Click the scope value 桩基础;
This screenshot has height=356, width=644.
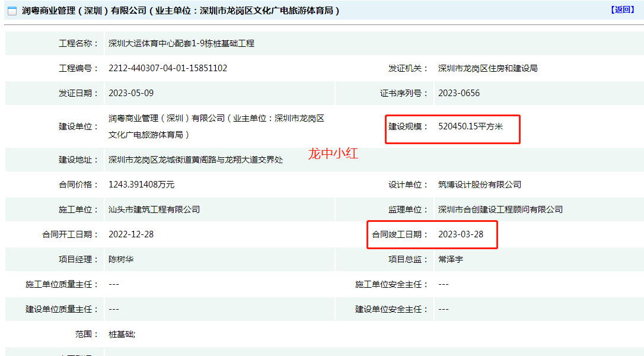pos(122,334)
